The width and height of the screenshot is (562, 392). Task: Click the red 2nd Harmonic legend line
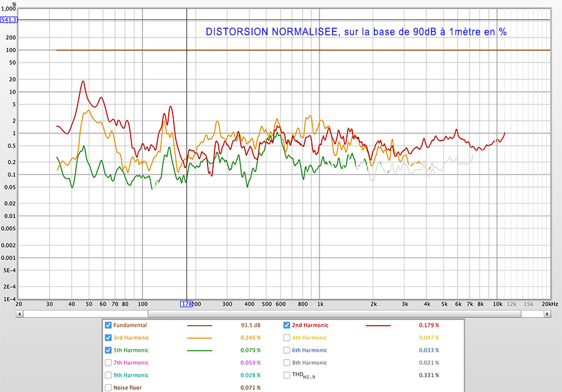378,326
